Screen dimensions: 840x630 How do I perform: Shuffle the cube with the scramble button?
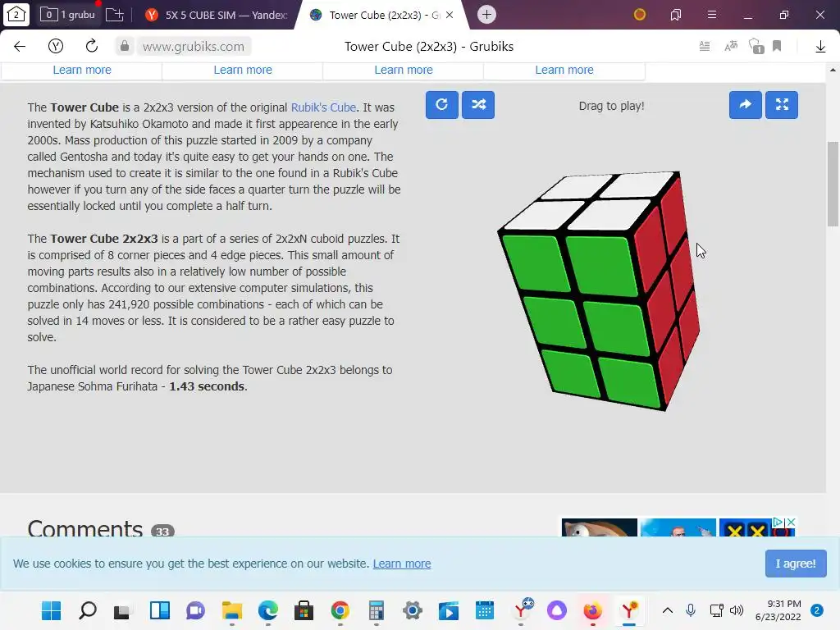pyautogui.click(x=478, y=105)
